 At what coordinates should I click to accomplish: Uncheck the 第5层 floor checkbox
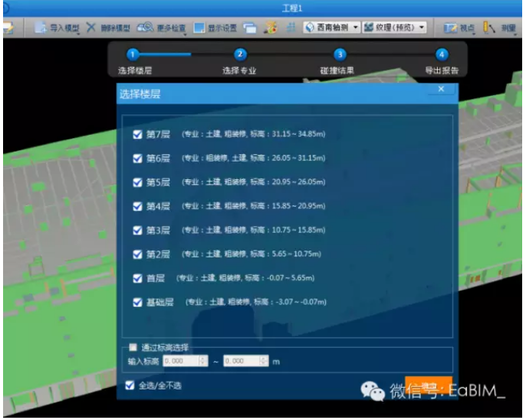click(137, 182)
